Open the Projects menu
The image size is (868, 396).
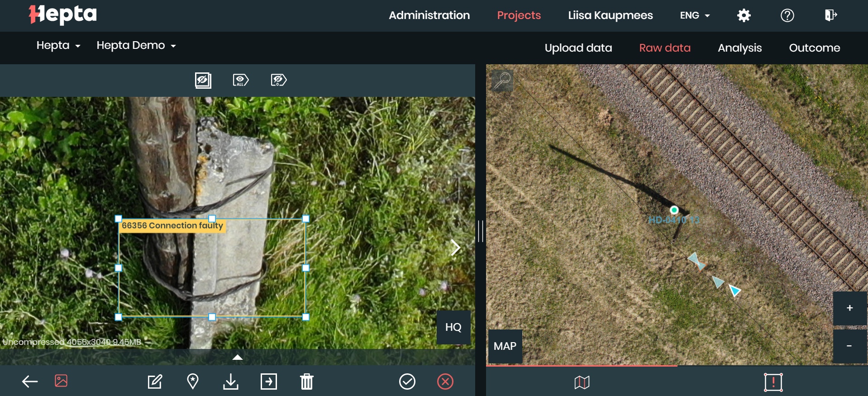click(519, 15)
